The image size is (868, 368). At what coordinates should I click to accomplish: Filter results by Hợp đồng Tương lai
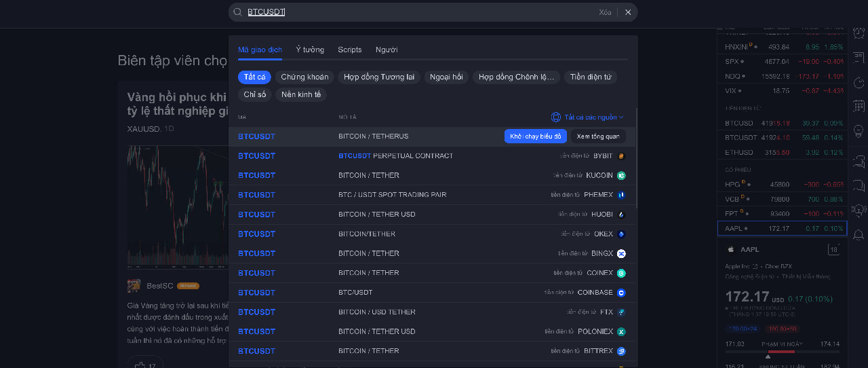(379, 77)
